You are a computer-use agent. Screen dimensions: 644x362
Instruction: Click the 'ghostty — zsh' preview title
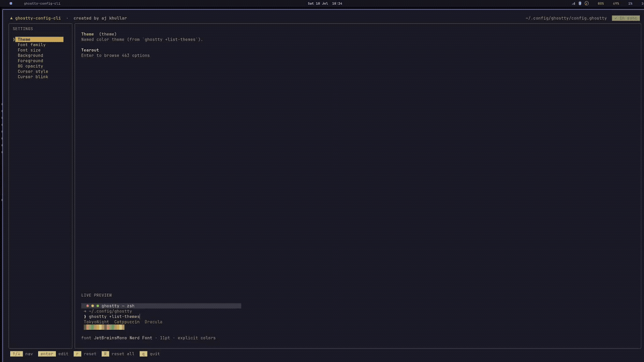pyautogui.click(x=118, y=306)
